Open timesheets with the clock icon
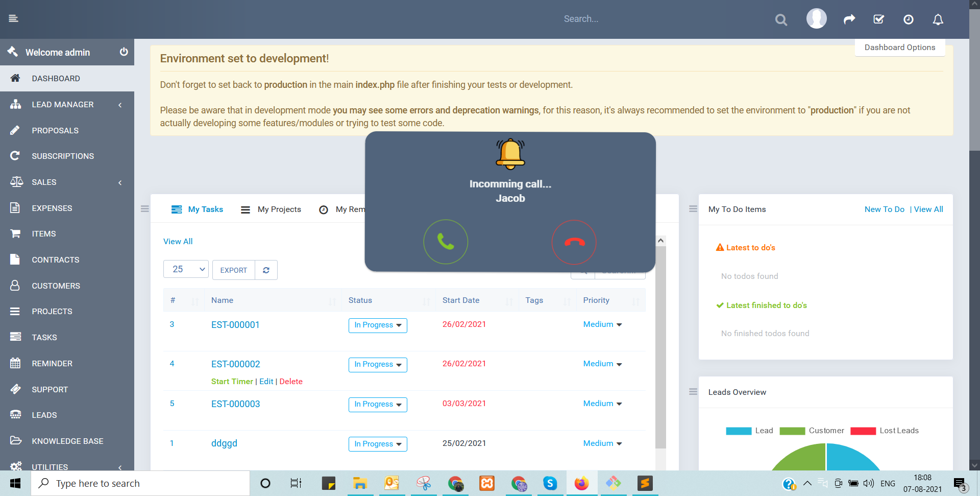Image resolution: width=980 pixels, height=496 pixels. tap(908, 19)
